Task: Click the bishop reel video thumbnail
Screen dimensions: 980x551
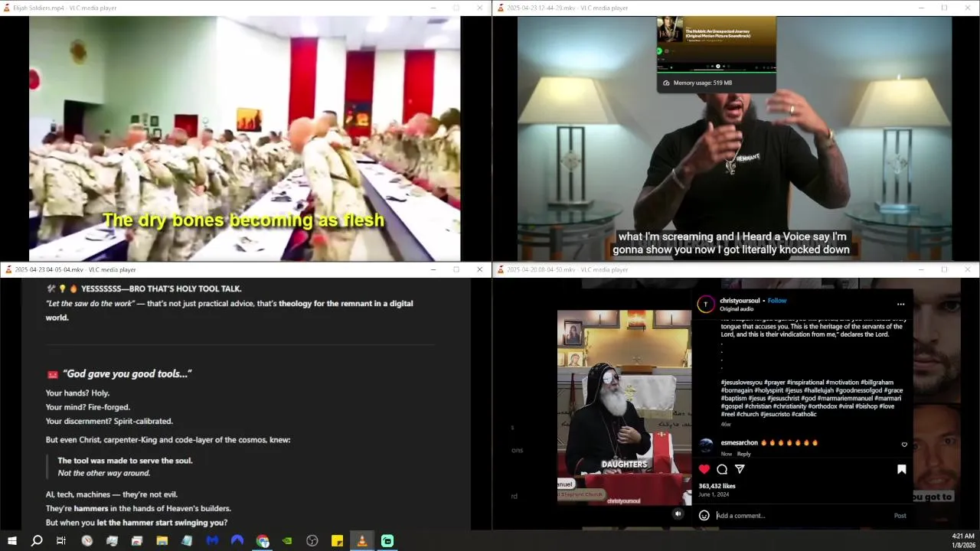Action: point(624,407)
